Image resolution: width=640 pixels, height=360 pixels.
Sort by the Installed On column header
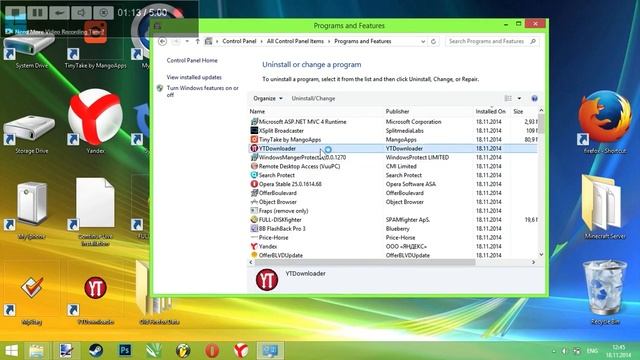point(492,111)
